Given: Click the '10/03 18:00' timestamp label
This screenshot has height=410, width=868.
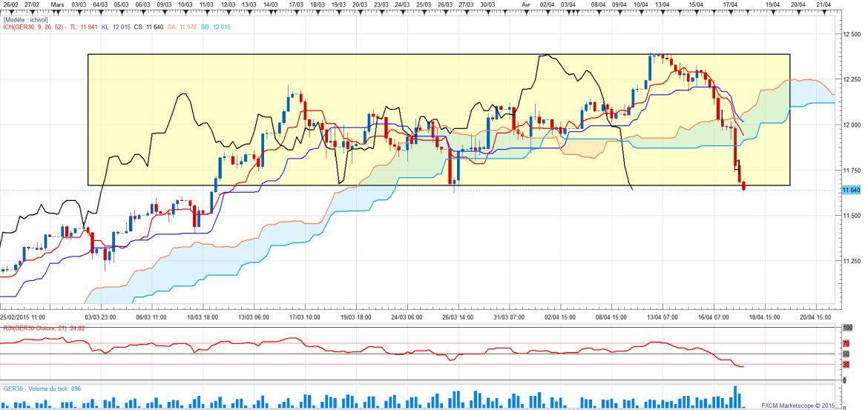Looking at the screenshot, I should click(x=202, y=317).
